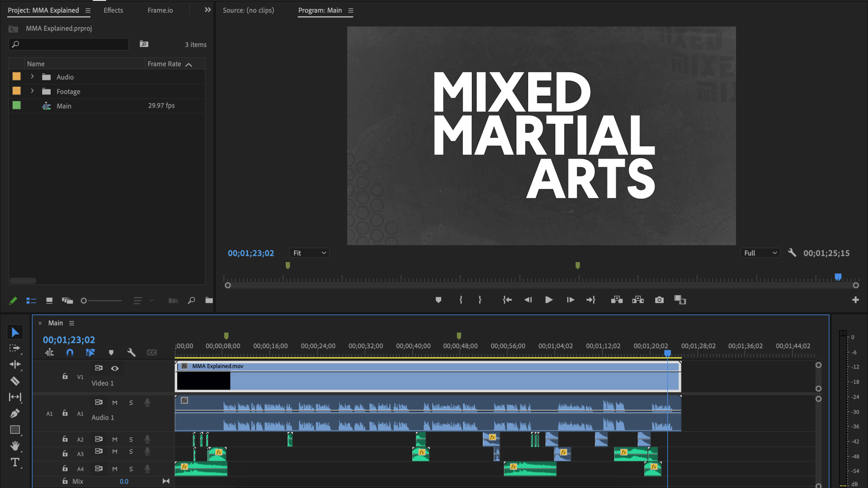
Task: Click Find magnifier in Project panel footer
Action: pos(191,300)
